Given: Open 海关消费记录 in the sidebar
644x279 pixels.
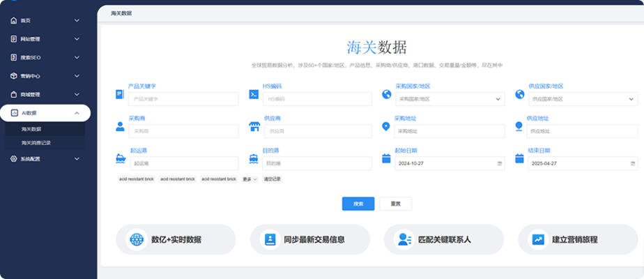Looking at the screenshot, I should point(36,143).
